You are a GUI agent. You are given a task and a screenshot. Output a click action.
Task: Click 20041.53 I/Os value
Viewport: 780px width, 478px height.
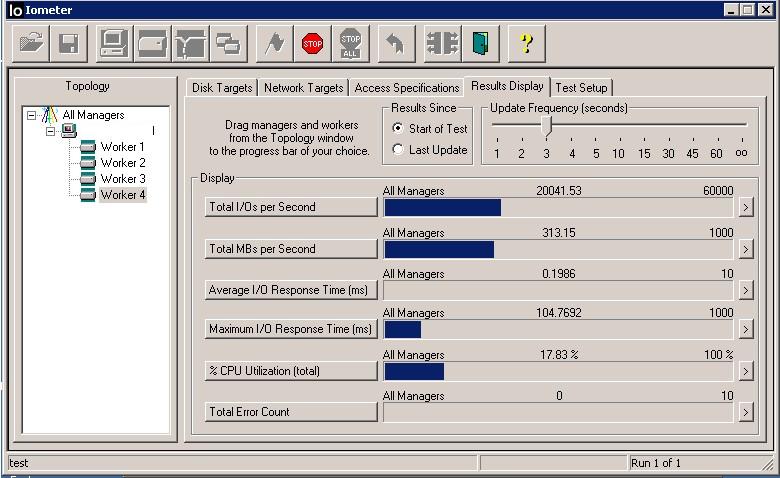coord(559,191)
